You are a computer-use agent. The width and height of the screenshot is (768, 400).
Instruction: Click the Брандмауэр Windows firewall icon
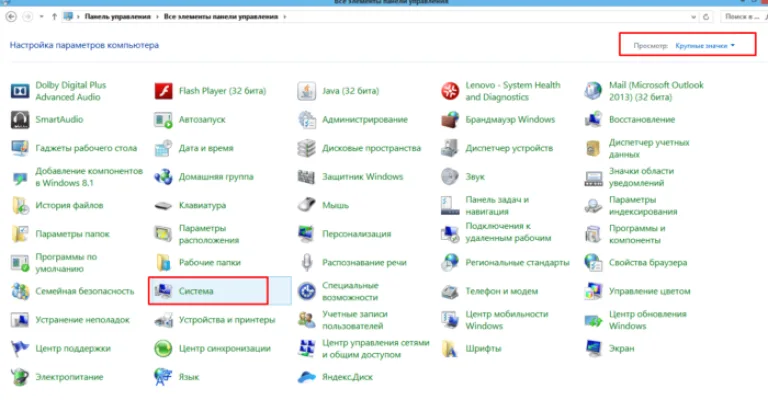[450, 119]
